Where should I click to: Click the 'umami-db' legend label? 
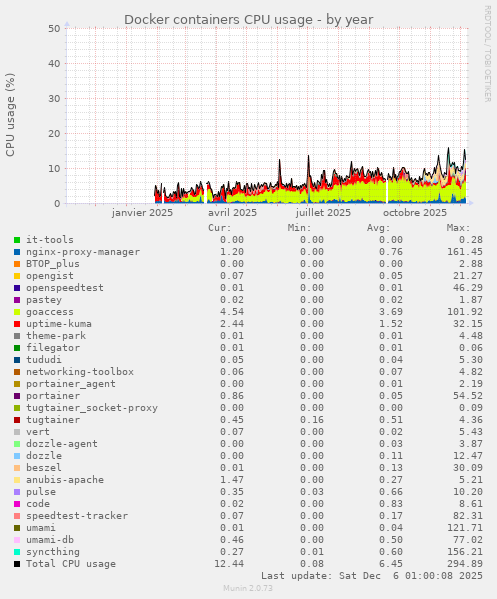tap(50, 540)
